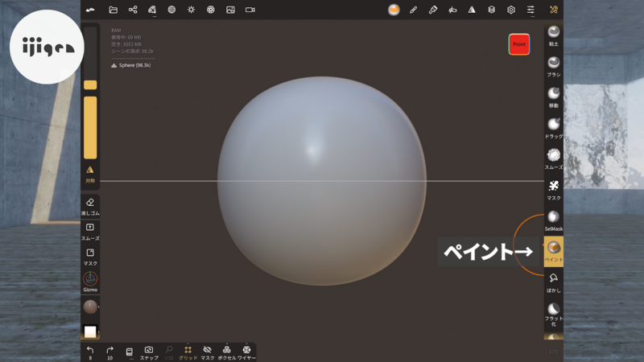Open the Topology menu
The width and height of the screenshot is (644, 362).
tap(152, 10)
